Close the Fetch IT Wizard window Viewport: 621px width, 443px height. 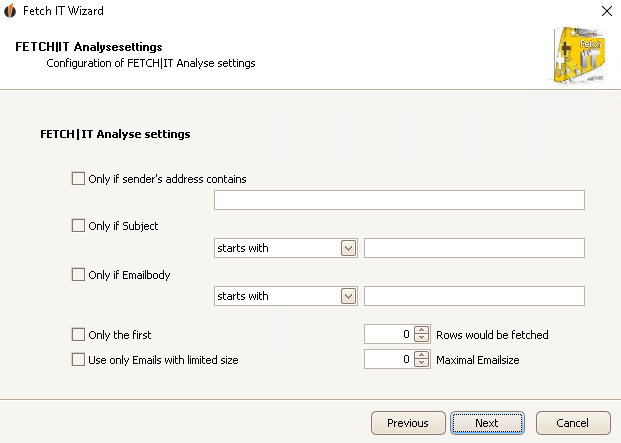pyautogui.click(x=607, y=11)
